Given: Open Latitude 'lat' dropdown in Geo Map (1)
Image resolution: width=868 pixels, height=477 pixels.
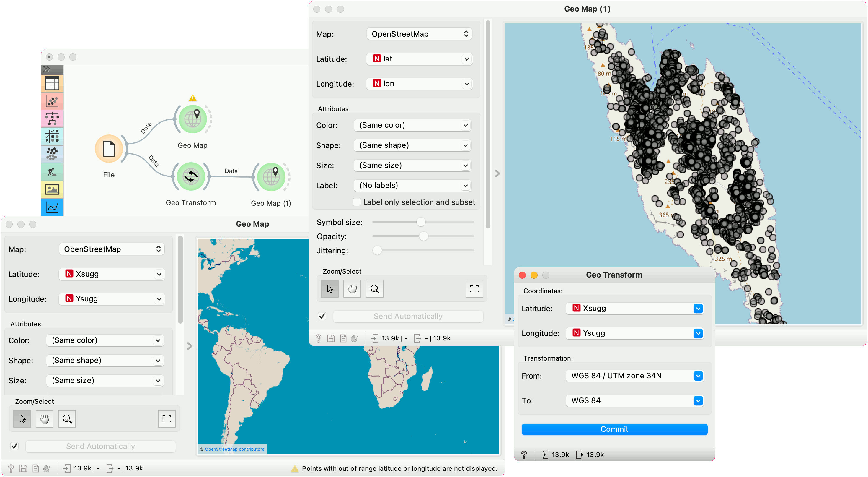Looking at the screenshot, I should (x=419, y=59).
